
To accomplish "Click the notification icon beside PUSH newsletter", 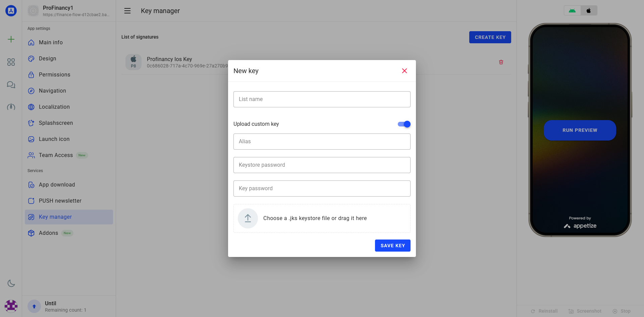I will (31, 201).
